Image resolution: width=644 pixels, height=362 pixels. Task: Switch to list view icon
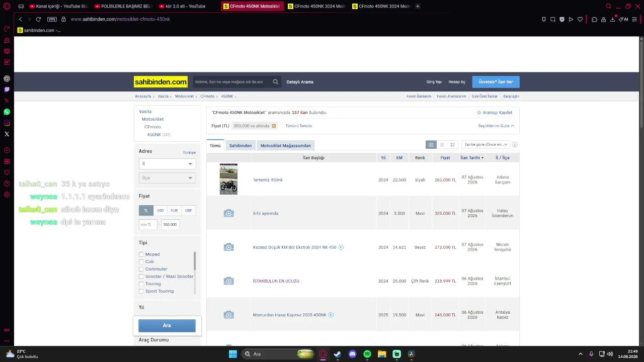tap(442, 145)
